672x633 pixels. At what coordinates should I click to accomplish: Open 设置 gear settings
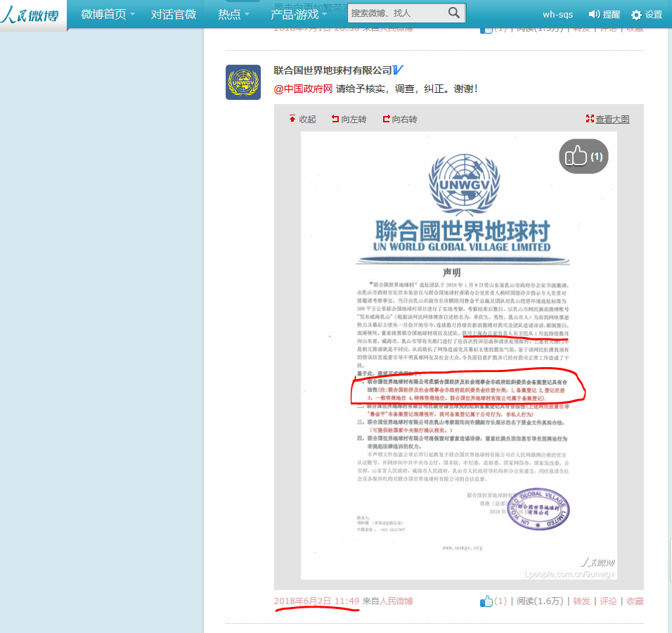click(647, 15)
